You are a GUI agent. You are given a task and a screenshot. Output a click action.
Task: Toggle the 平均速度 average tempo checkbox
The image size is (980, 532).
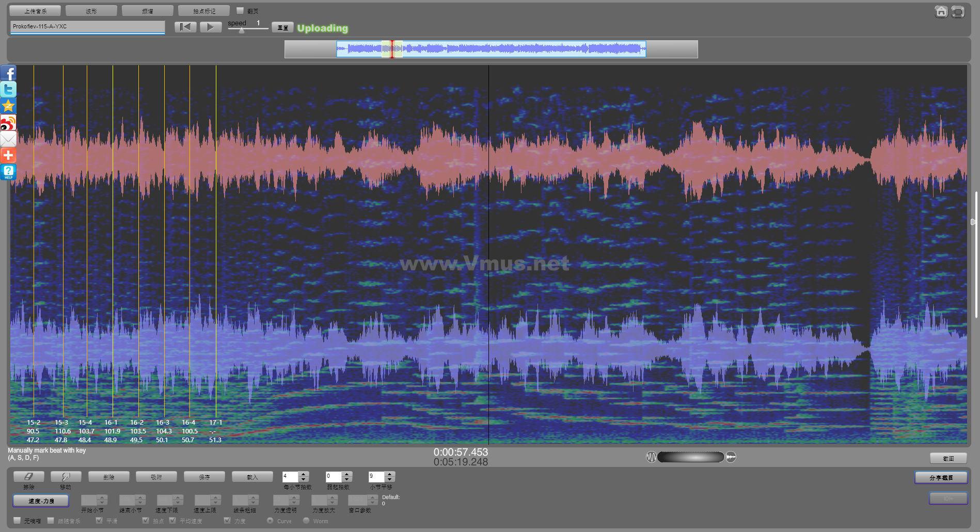point(172,520)
